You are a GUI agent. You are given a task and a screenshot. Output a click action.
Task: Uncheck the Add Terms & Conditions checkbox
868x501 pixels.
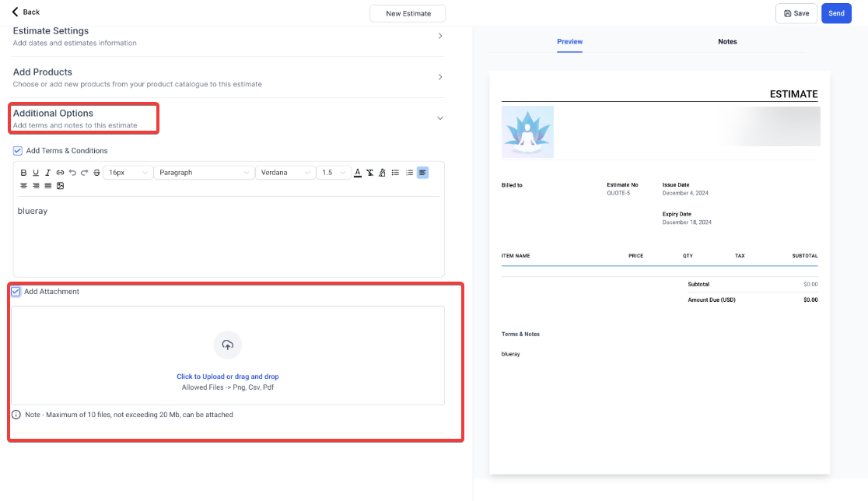point(18,151)
